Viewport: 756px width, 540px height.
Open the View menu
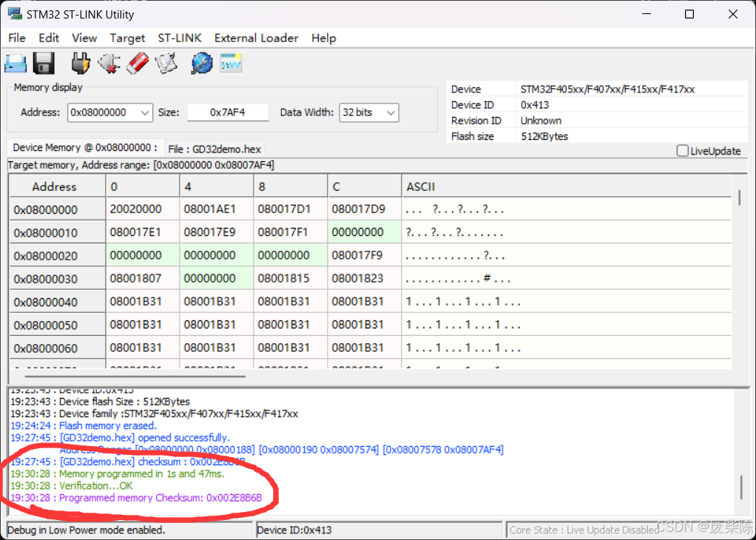[x=84, y=38]
